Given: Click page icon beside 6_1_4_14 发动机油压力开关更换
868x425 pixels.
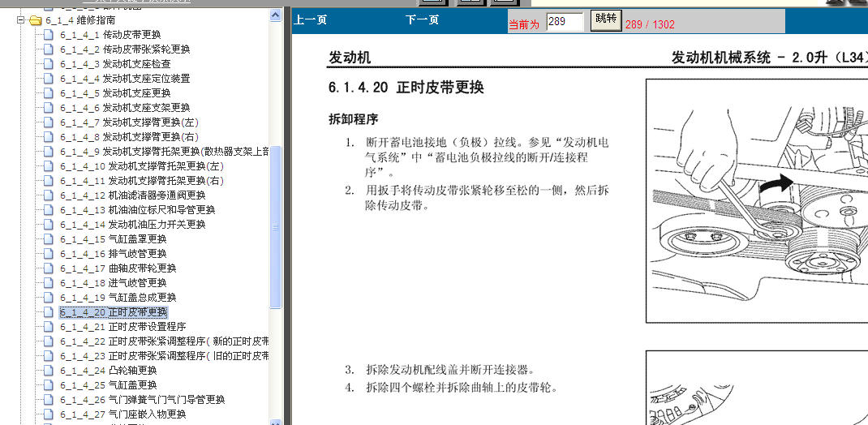Looking at the screenshot, I should tap(49, 225).
